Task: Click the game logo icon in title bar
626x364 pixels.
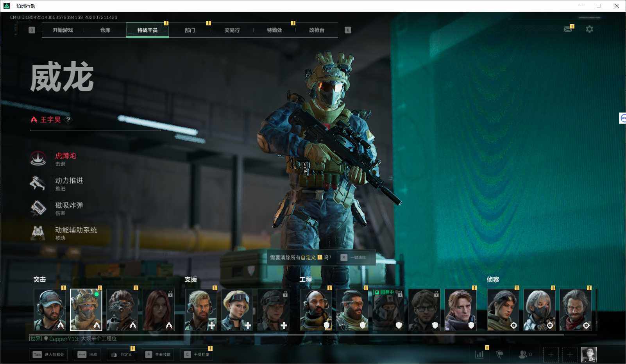Action: pyautogui.click(x=6, y=6)
